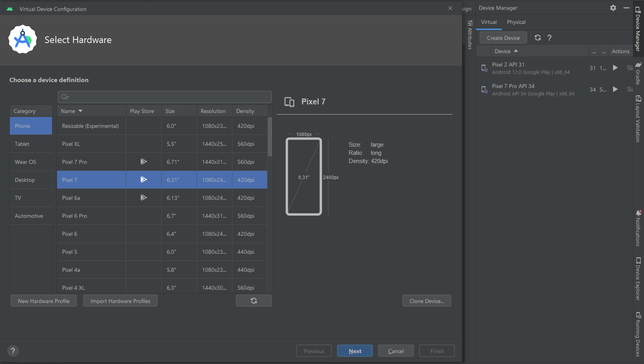Open Device Manager settings gear
The image size is (644, 364).
[x=613, y=8]
